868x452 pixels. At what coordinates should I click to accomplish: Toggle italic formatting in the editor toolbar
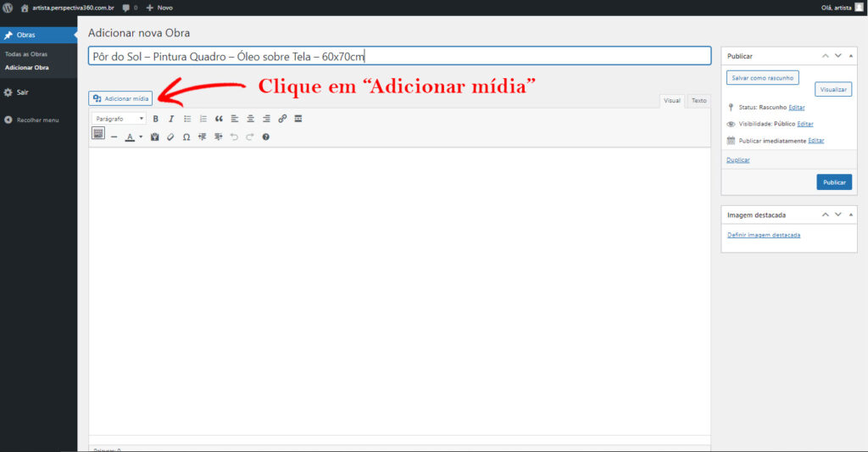tap(171, 119)
